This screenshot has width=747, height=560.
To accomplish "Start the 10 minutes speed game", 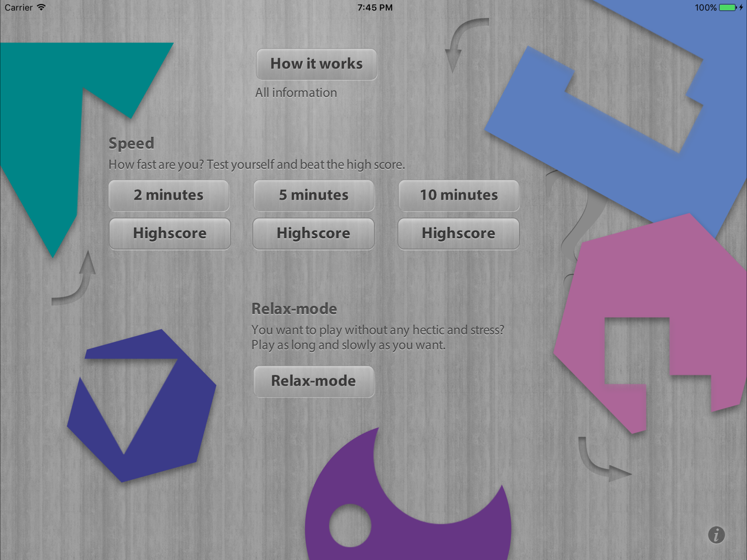I will click(459, 196).
